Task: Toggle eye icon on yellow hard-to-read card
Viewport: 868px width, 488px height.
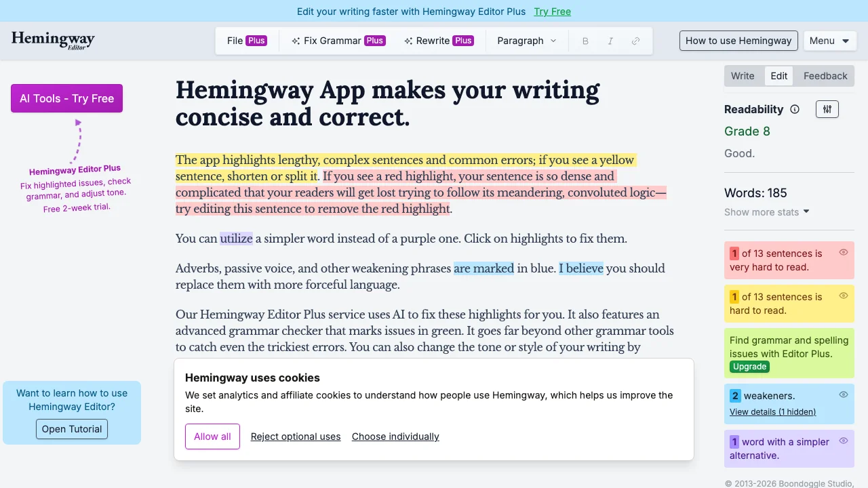Action: (844, 296)
